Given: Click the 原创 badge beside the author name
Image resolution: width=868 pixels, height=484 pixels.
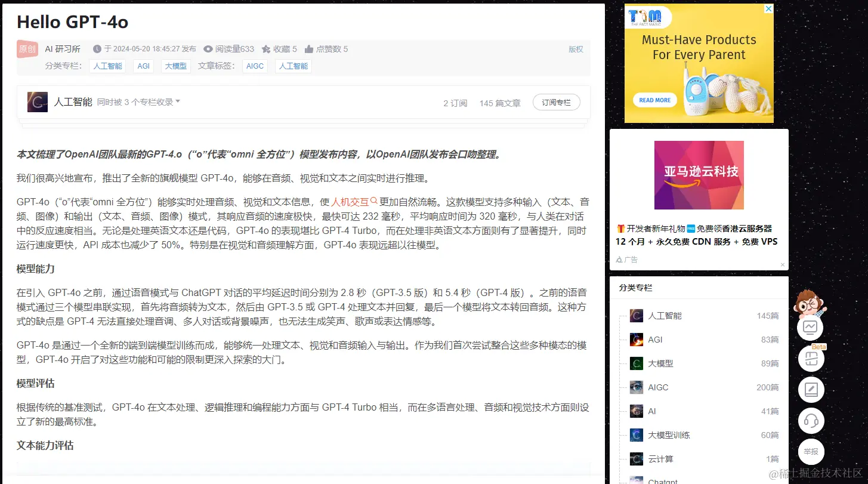Looking at the screenshot, I should 27,49.
